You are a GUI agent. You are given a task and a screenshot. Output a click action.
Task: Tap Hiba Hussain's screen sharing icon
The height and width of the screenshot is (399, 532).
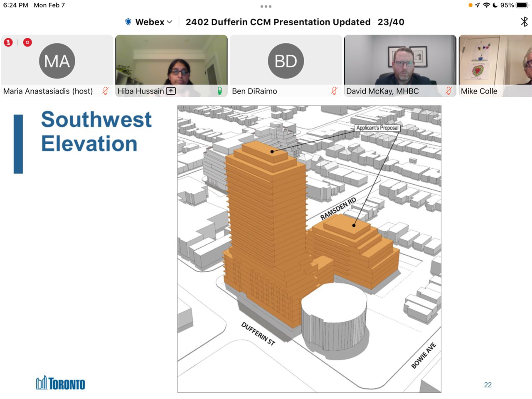(x=171, y=91)
